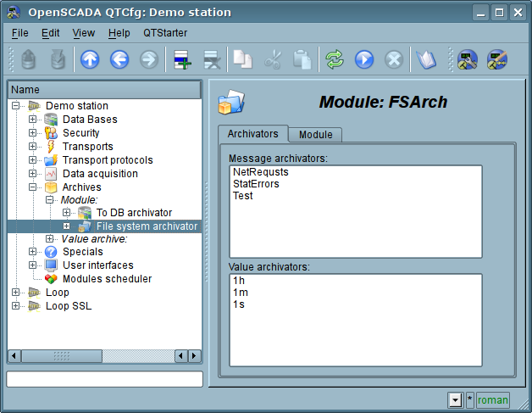Select StatErrors message archivator
Image resolution: width=532 pixels, height=413 pixels.
click(x=256, y=184)
